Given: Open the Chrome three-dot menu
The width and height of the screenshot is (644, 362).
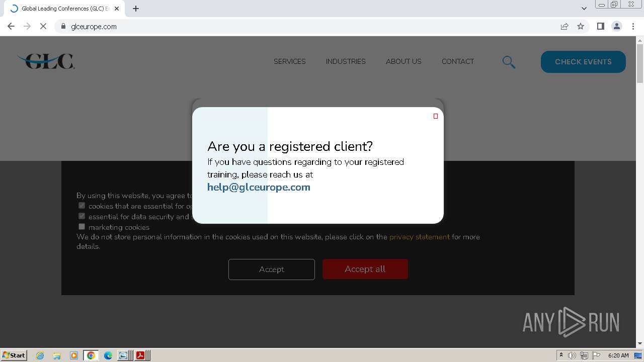Looking at the screenshot, I should click(x=633, y=26).
